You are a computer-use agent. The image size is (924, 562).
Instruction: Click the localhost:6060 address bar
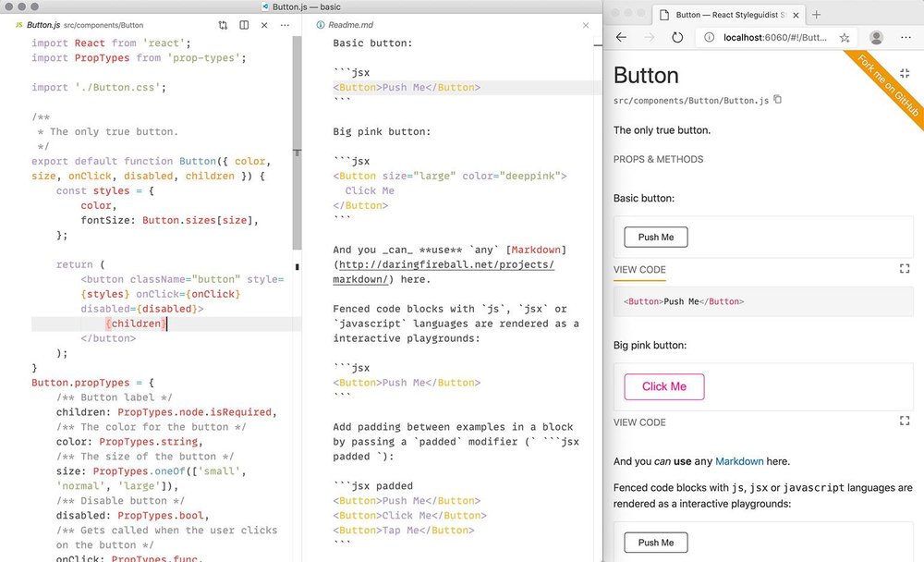775,37
